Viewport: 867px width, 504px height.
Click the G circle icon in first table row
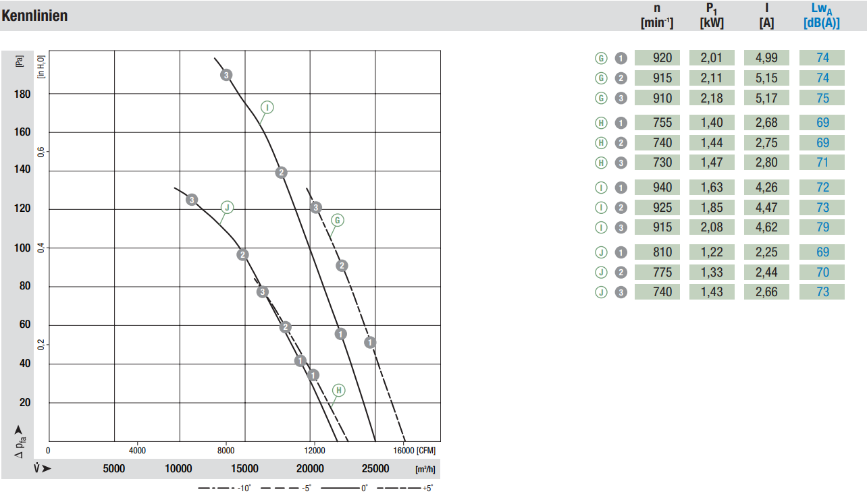coord(601,58)
